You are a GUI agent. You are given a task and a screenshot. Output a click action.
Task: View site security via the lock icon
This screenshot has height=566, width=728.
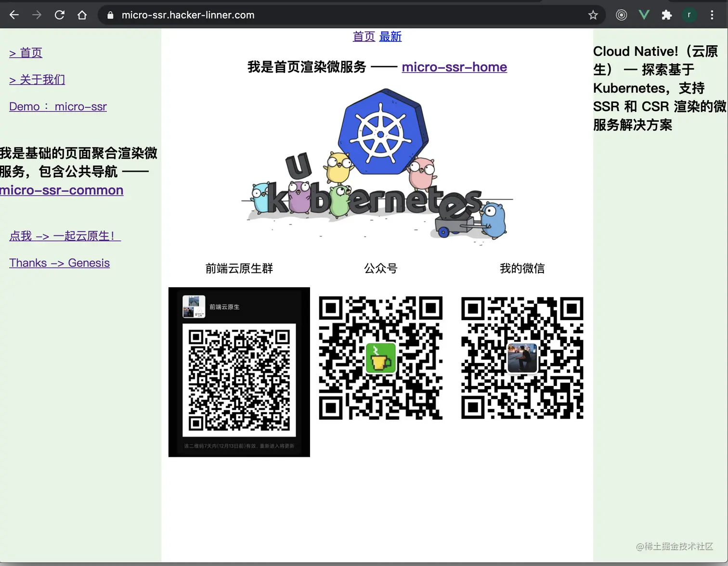click(x=110, y=15)
